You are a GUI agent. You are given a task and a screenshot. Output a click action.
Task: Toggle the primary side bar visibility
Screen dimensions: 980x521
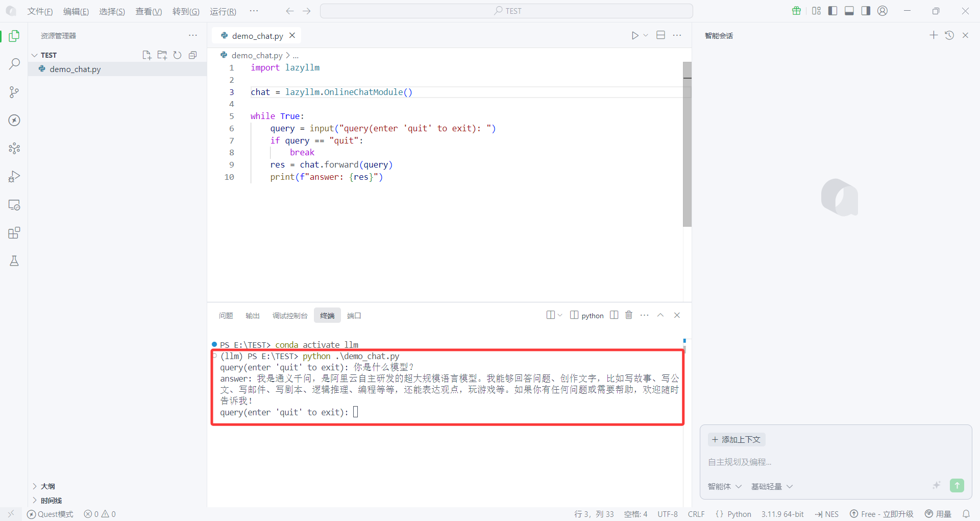833,11
